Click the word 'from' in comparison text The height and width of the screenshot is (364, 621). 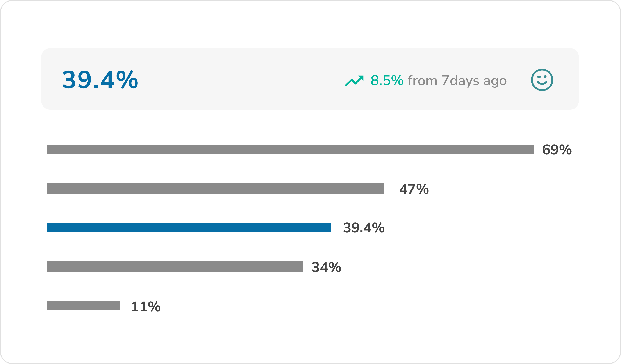coord(422,81)
